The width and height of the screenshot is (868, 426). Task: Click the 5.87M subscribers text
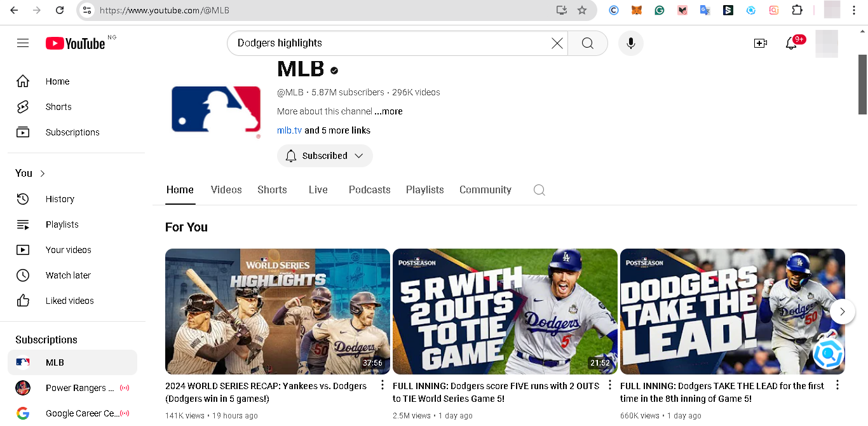[348, 92]
